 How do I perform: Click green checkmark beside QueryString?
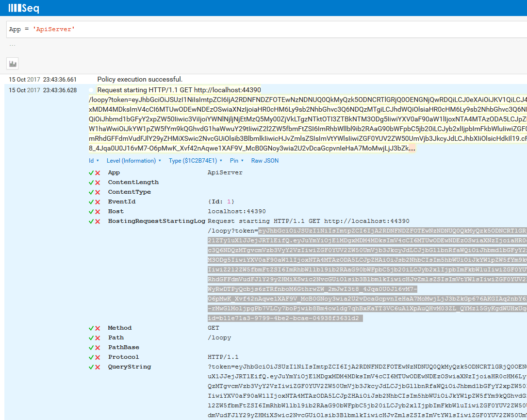[91, 367]
